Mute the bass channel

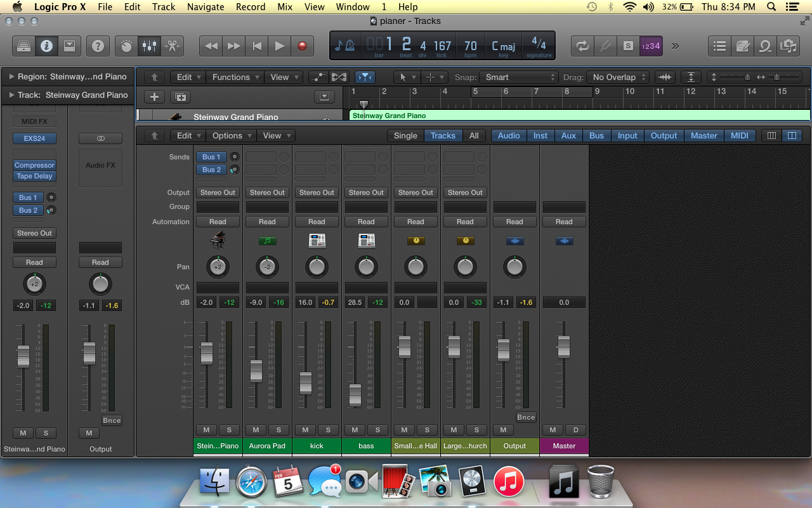[x=355, y=430]
